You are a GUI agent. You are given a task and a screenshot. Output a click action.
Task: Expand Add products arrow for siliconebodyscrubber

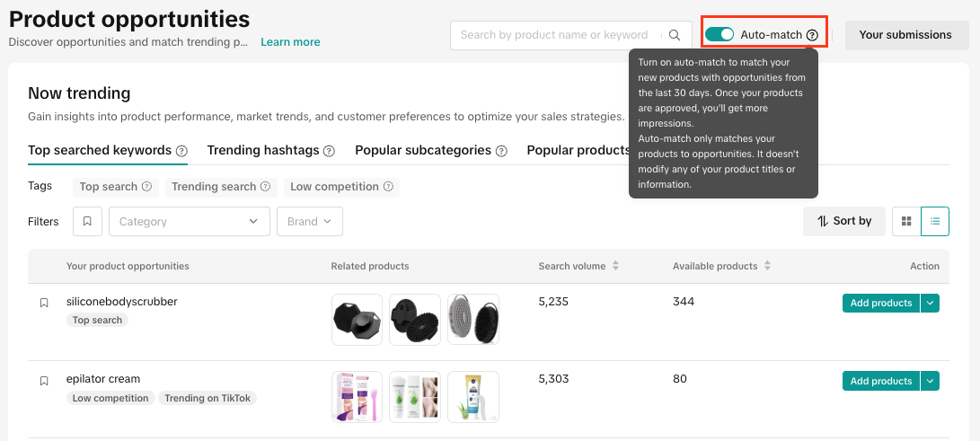[x=931, y=304]
